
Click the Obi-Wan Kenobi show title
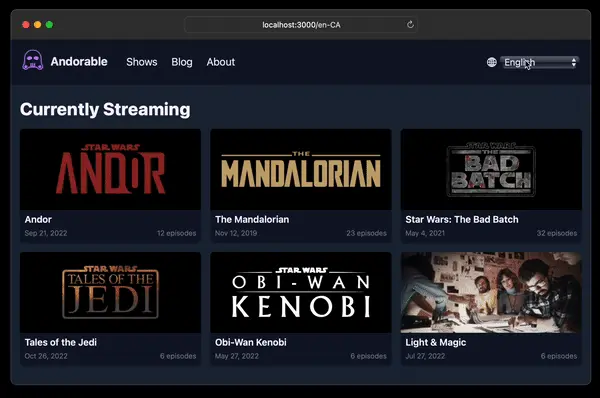[251, 342]
